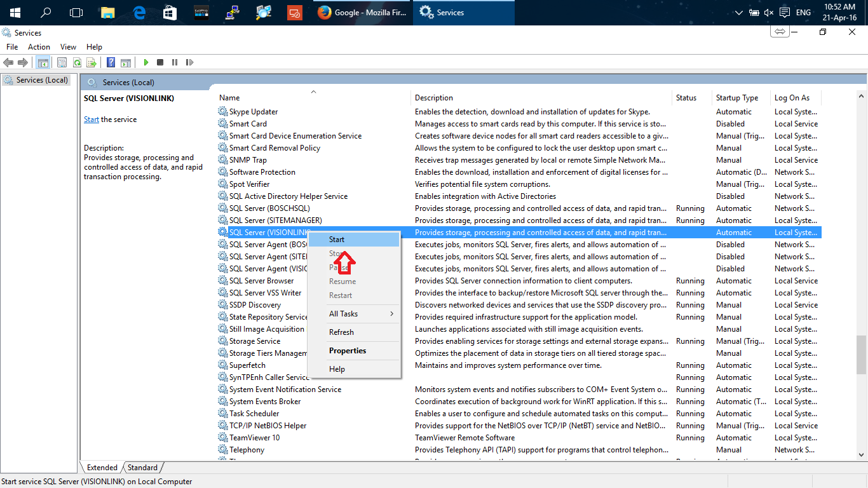Sort by the Log On As column header
Screen dimensions: 868x488
[796, 98]
